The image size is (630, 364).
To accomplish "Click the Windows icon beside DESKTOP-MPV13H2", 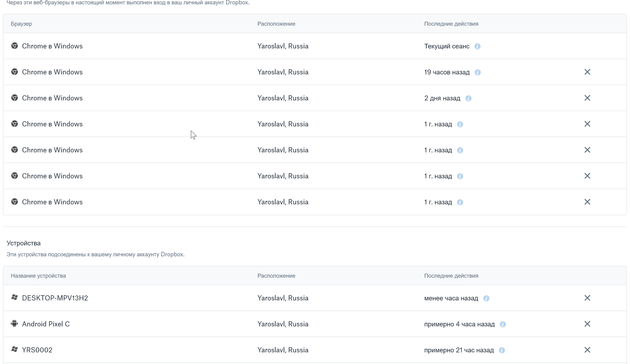I will pos(14,297).
